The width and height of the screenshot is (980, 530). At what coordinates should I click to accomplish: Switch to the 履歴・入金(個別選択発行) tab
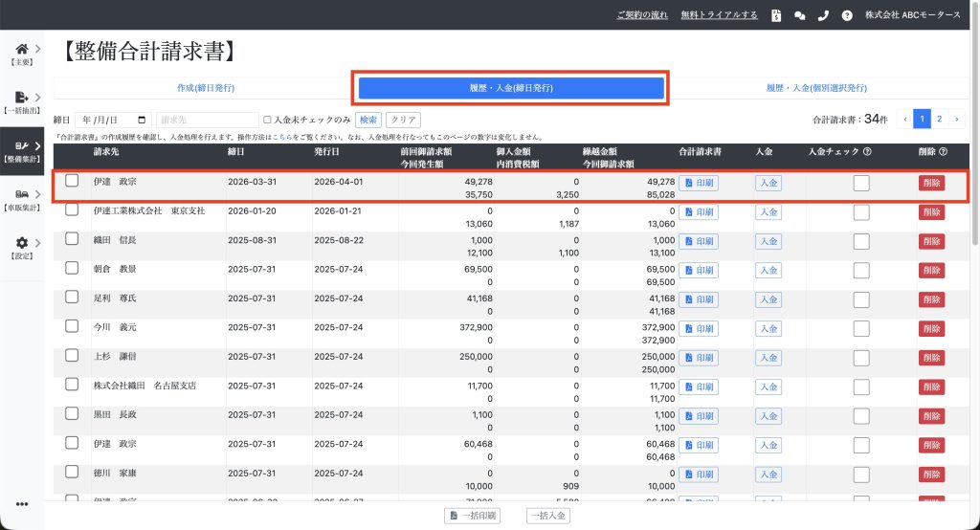pyautogui.click(x=816, y=88)
